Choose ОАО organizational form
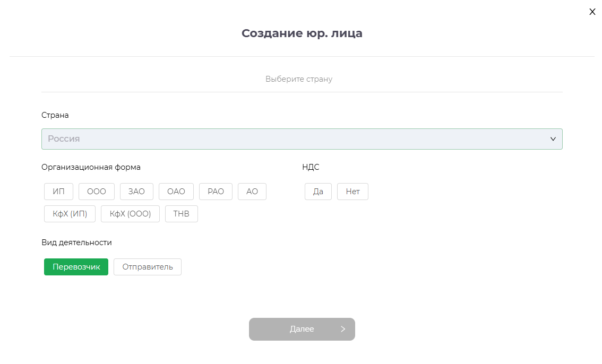The image size is (602, 364). click(176, 192)
